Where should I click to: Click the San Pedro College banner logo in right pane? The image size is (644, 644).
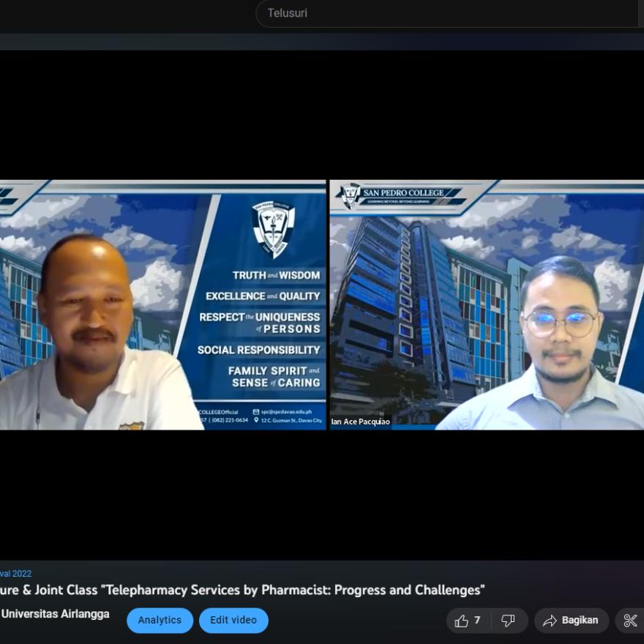[x=399, y=194]
